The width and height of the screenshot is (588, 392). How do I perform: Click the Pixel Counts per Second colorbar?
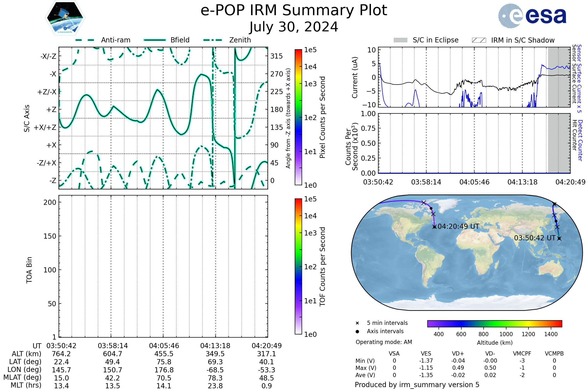click(298, 117)
